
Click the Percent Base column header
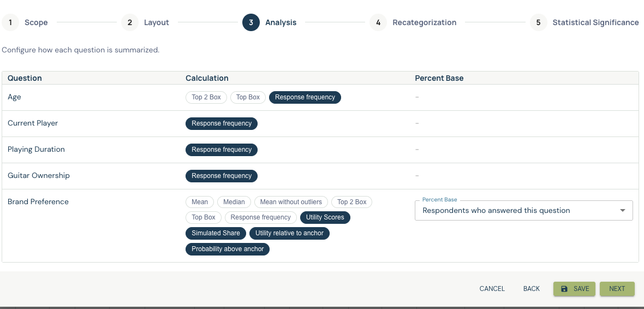click(x=439, y=78)
